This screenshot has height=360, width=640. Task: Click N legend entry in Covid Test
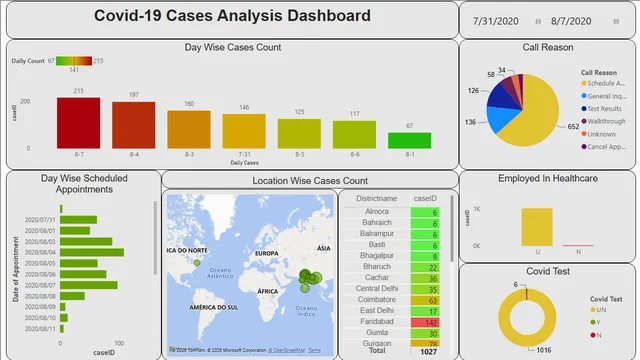coord(596,335)
